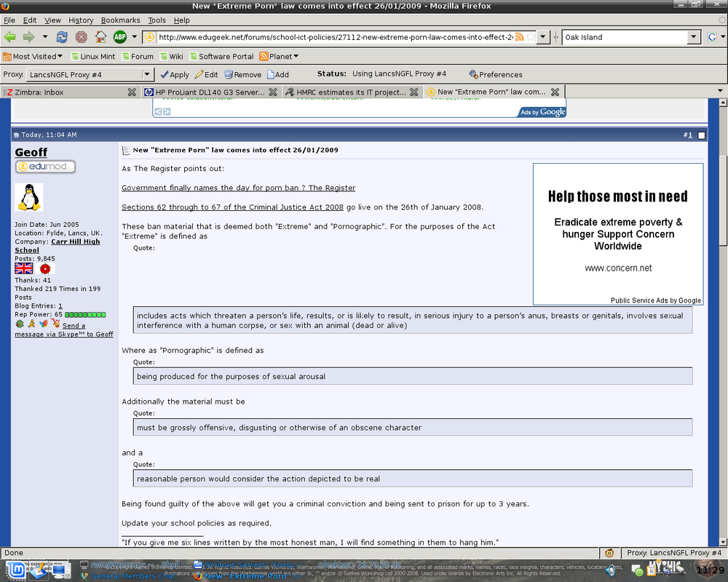
Task: Open the Bookmarks menu
Action: (120, 20)
